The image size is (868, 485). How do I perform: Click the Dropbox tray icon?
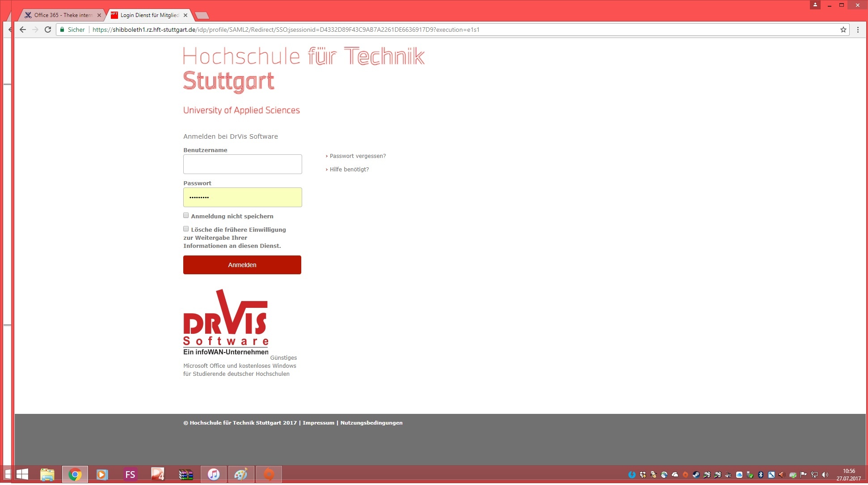[x=643, y=475]
